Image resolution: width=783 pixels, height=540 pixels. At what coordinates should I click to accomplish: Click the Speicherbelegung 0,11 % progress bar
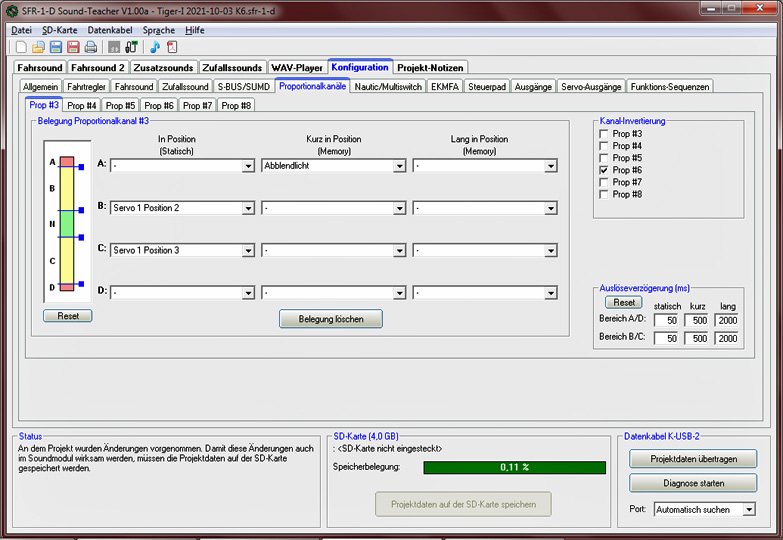[514, 467]
